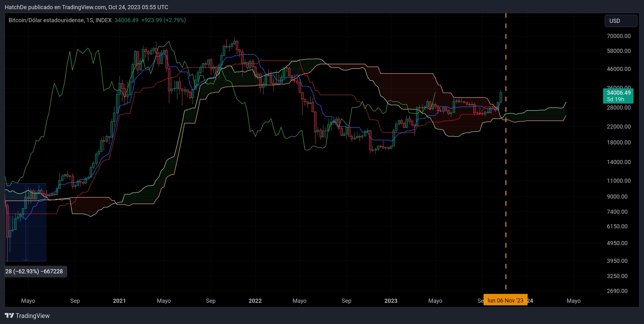
Task: Click the 70000.00 price scale label
Action: click(619, 36)
